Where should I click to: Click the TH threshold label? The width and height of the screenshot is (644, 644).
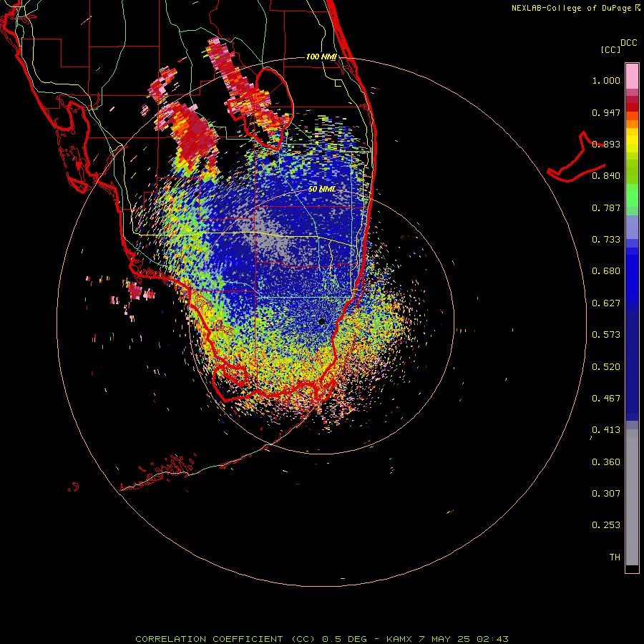click(x=615, y=557)
